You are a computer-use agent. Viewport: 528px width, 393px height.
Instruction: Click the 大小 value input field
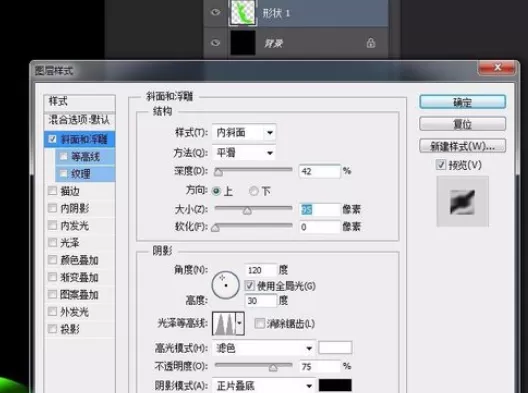point(319,209)
